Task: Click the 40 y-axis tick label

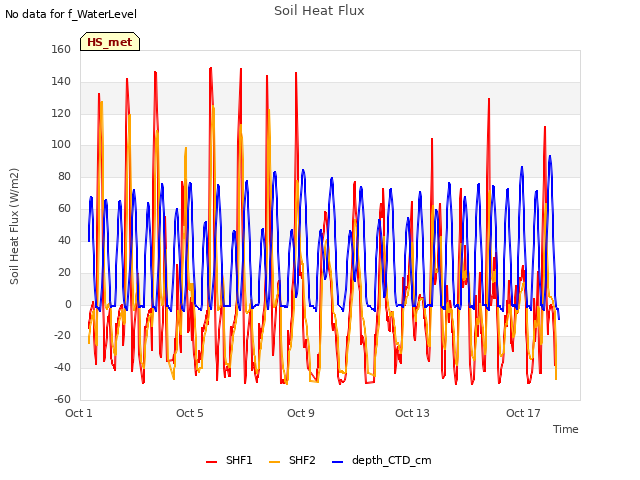Action: click(64, 240)
